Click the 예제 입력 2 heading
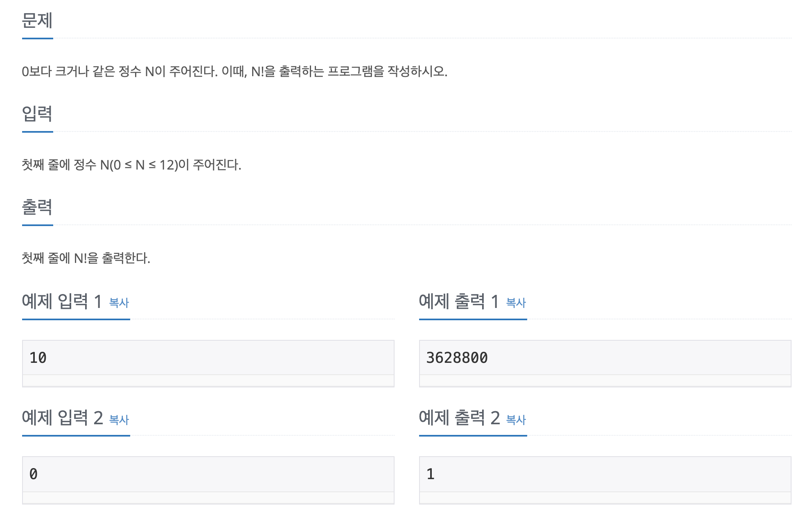 62,418
